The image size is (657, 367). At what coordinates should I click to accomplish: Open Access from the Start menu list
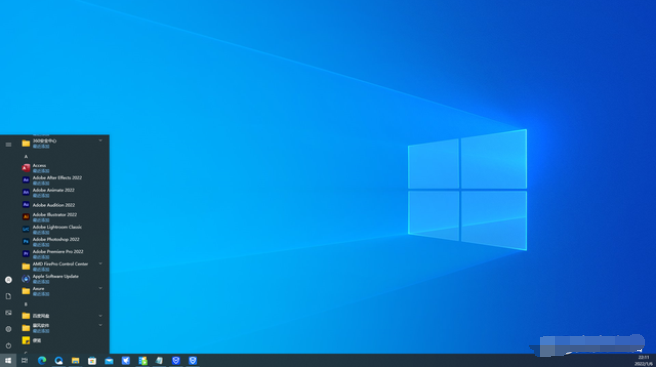[63, 168]
